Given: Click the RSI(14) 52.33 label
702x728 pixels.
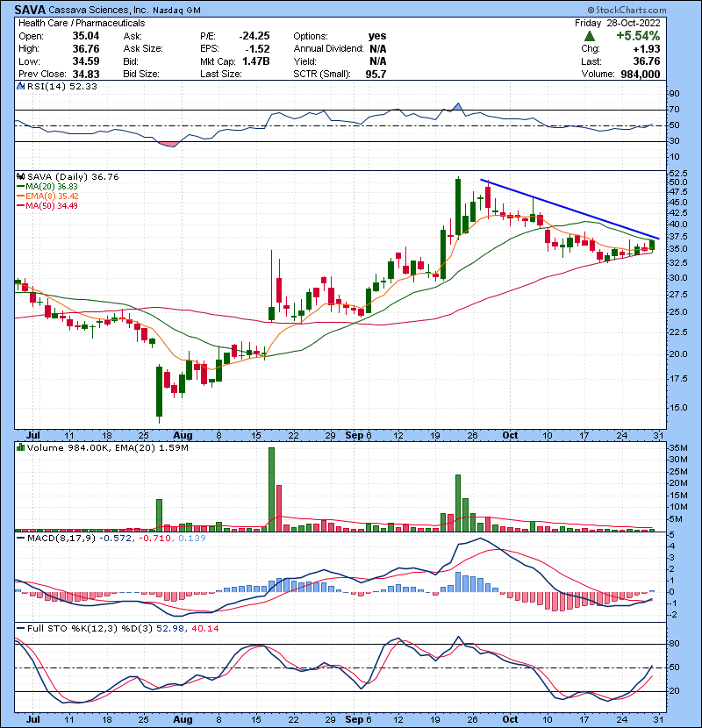Looking at the screenshot, I should (x=62, y=86).
